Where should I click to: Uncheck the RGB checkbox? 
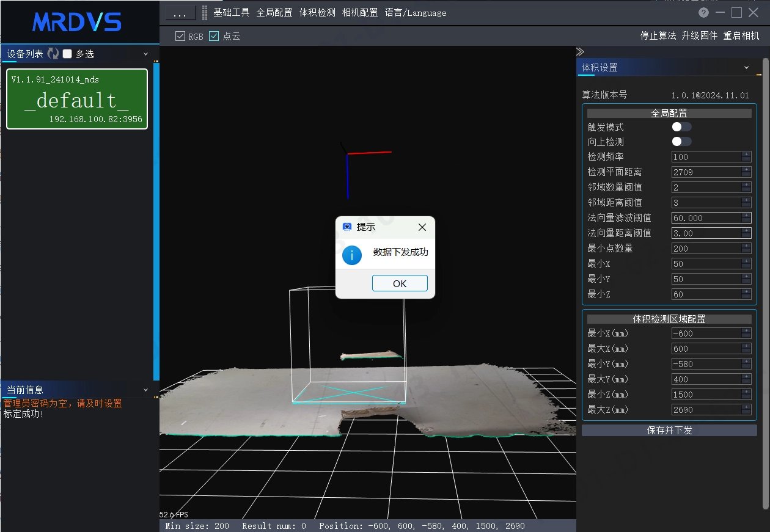click(180, 36)
